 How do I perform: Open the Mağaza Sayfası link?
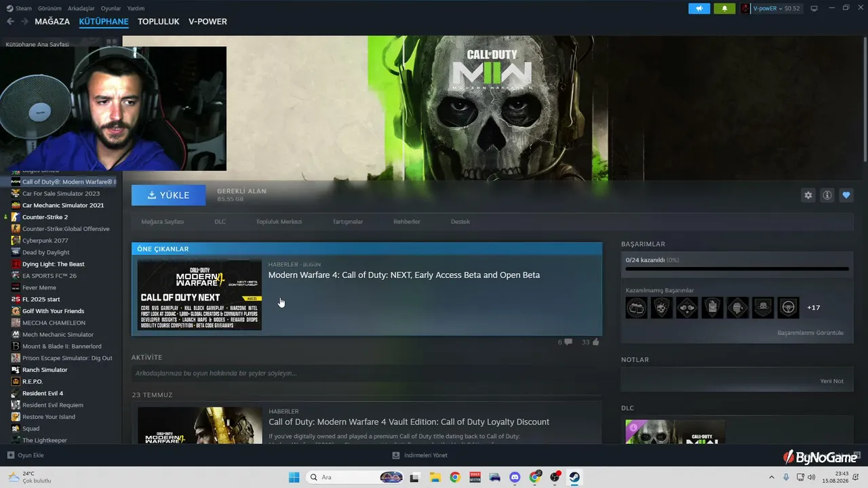163,222
